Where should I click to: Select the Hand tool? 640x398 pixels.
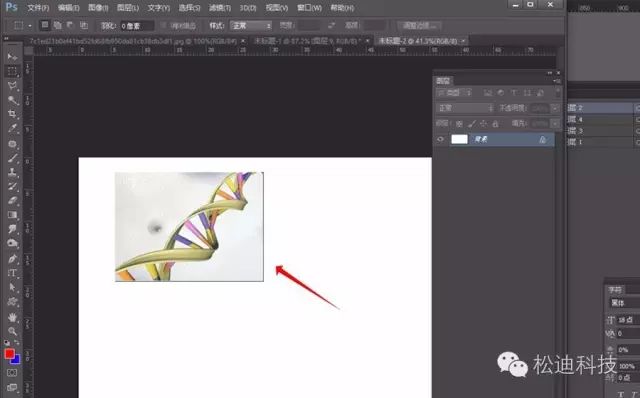(12, 317)
